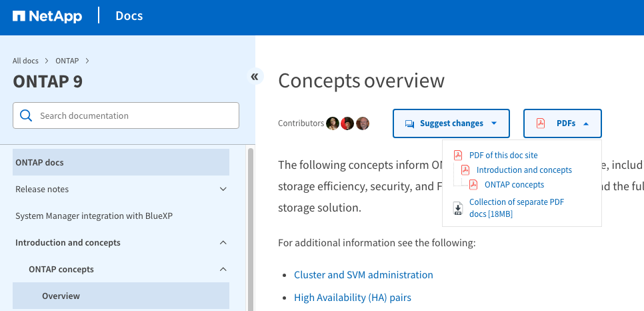
Task: Open High Availability (HA) pairs link
Action: pyautogui.click(x=353, y=298)
